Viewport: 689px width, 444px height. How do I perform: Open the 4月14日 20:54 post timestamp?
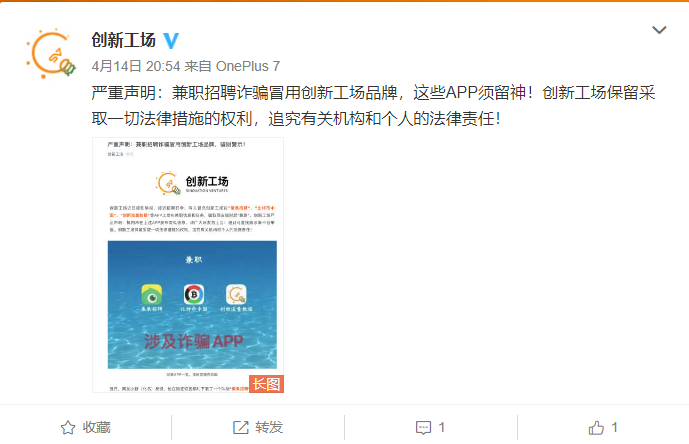tap(136, 66)
